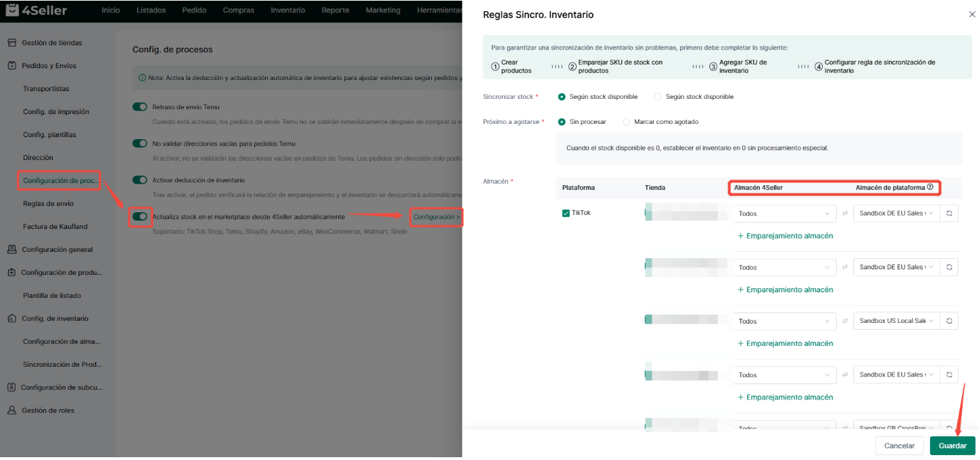The width and height of the screenshot is (980, 460).
Task: Refresh the Sandbox US Local Sales warehouse
Action: [x=949, y=321]
